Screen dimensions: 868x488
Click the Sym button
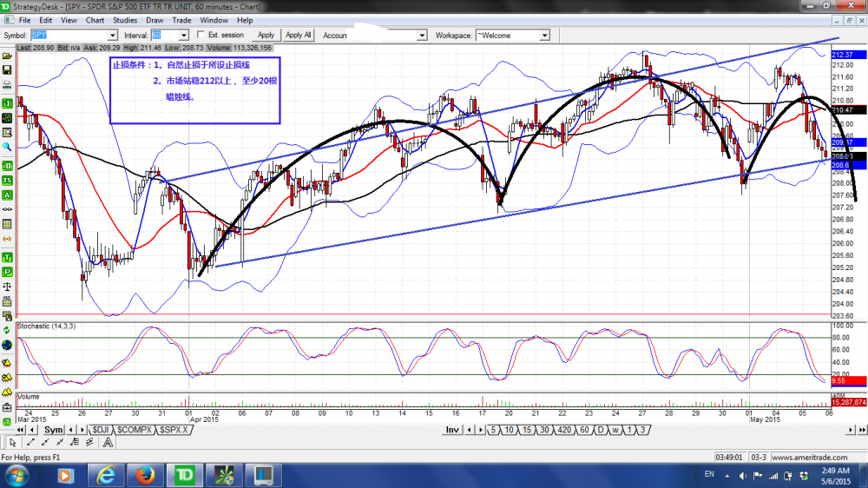(x=54, y=430)
